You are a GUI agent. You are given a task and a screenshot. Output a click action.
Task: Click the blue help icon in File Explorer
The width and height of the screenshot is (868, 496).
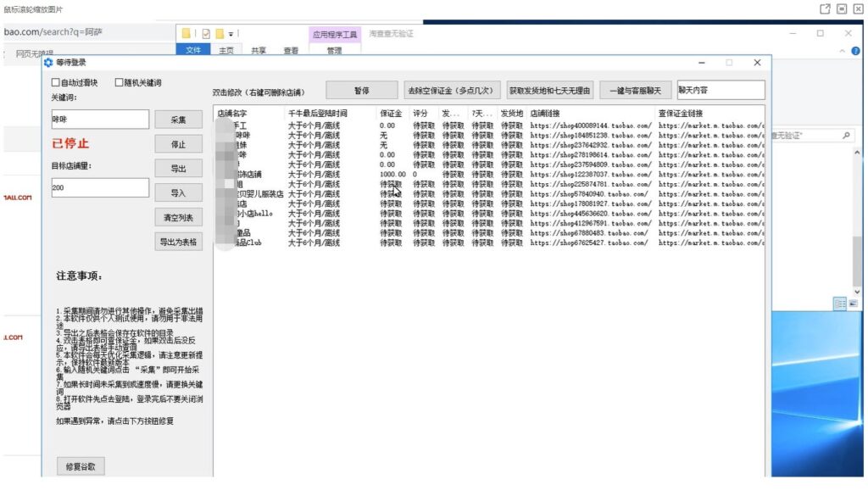point(854,51)
